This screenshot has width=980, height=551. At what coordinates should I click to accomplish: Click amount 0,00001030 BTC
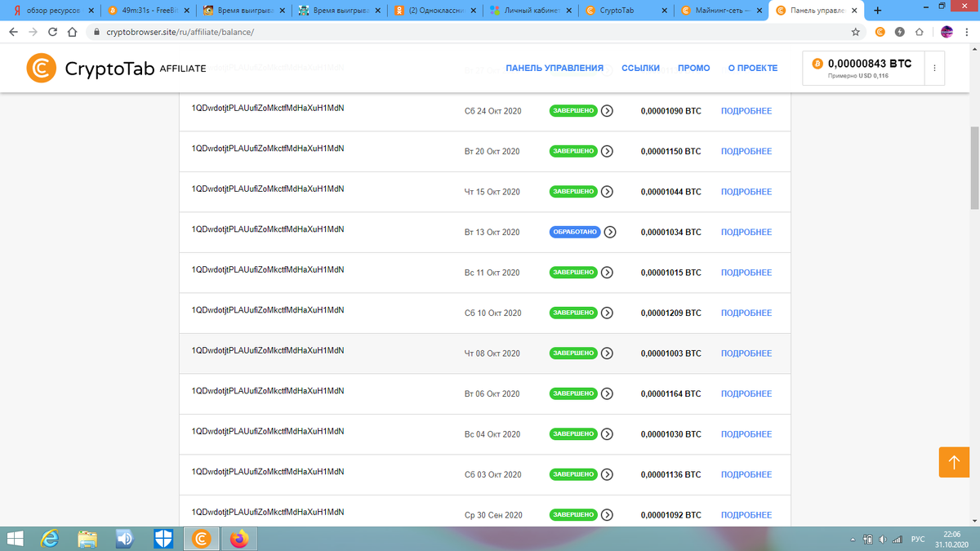pos(670,434)
